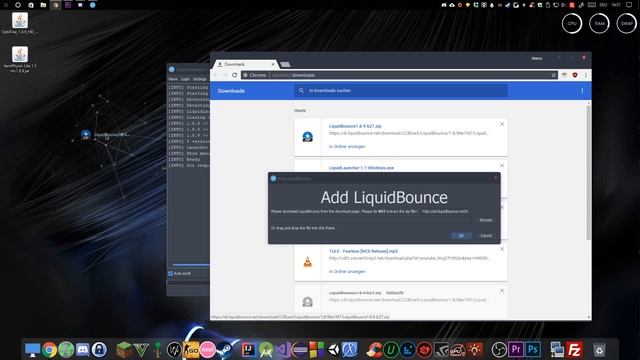Open Eclipse from the dock
640x360 pixels.
pyautogui.click(x=299, y=350)
